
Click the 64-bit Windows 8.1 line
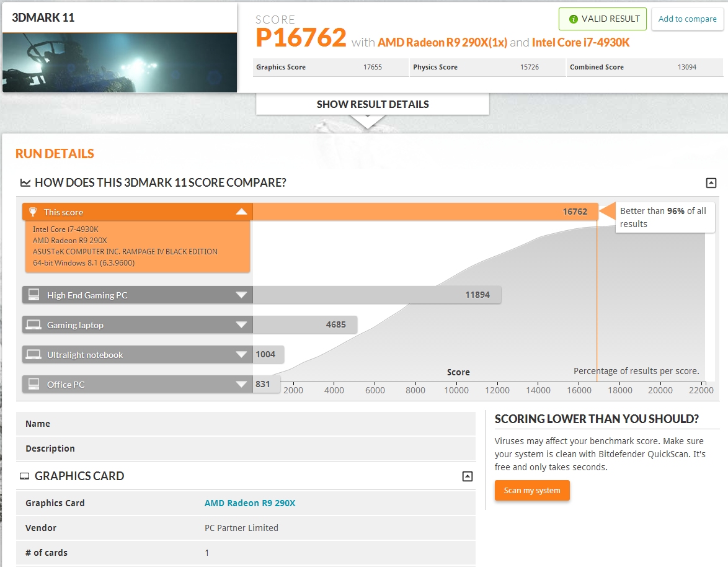[x=84, y=263]
